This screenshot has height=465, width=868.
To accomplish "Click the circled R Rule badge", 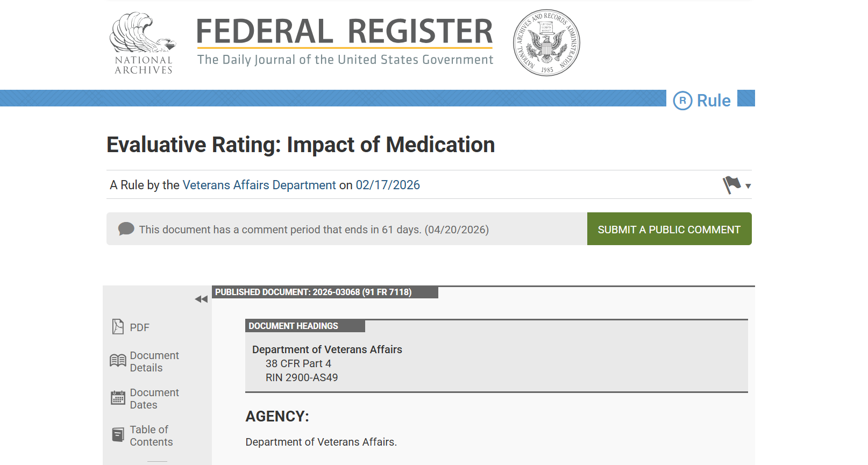I will [684, 100].
